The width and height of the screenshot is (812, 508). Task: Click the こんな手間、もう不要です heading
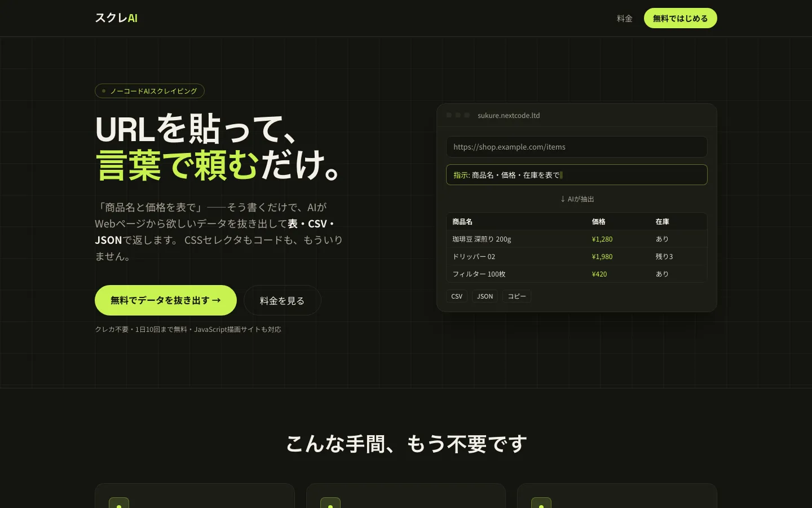click(406, 444)
